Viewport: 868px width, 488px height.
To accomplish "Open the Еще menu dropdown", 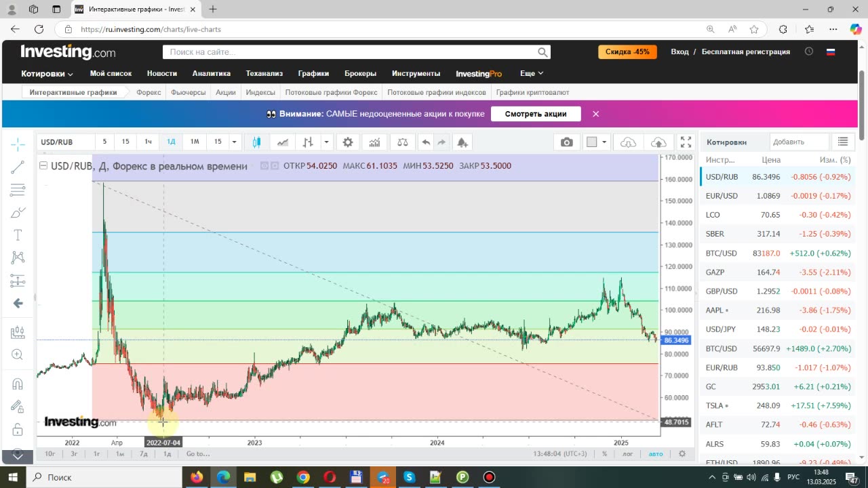I will click(x=532, y=73).
